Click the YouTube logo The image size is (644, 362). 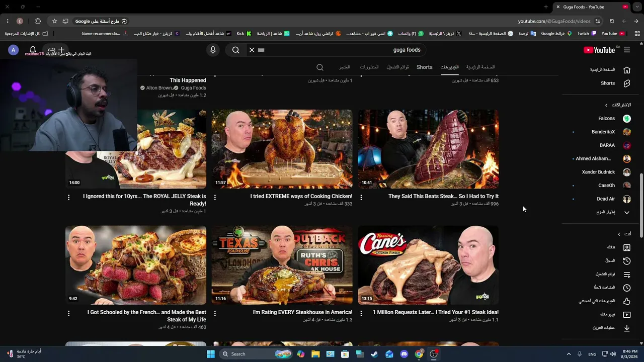coord(599,50)
